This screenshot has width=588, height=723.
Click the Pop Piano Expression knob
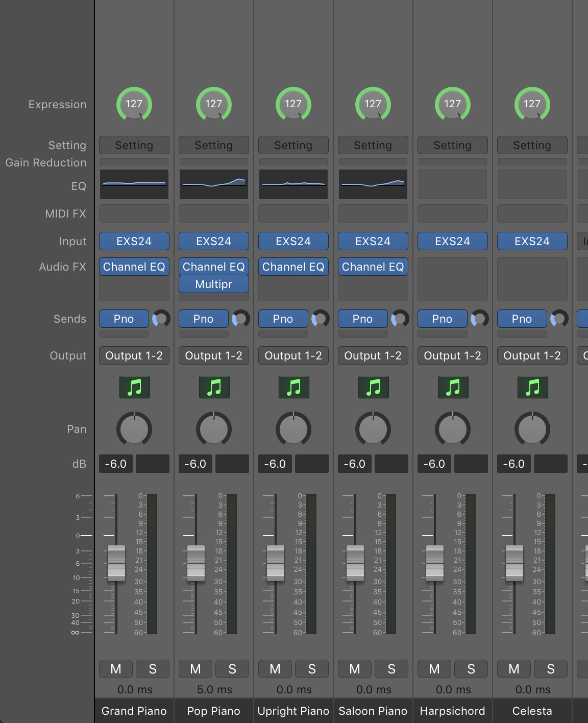(214, 104)
